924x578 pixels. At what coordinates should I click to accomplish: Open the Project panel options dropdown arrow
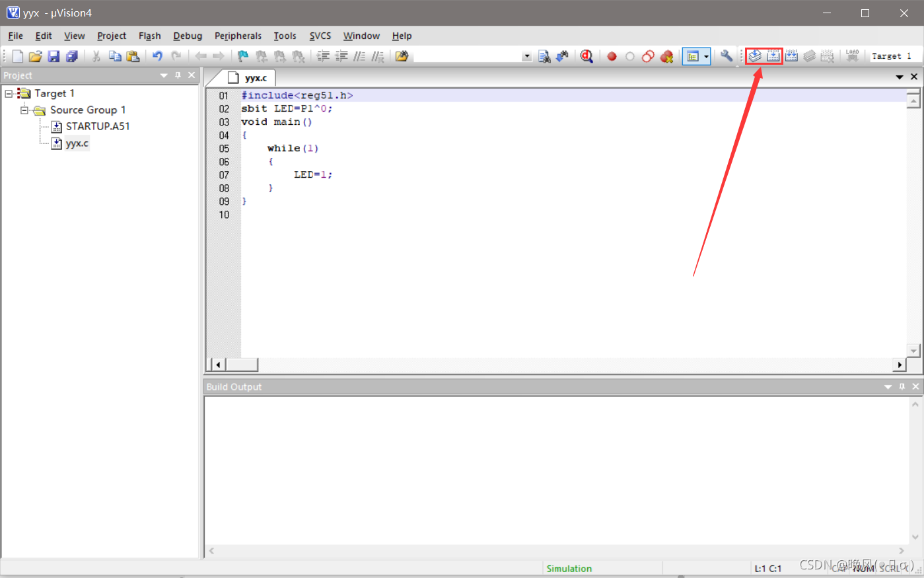(164, 75)
